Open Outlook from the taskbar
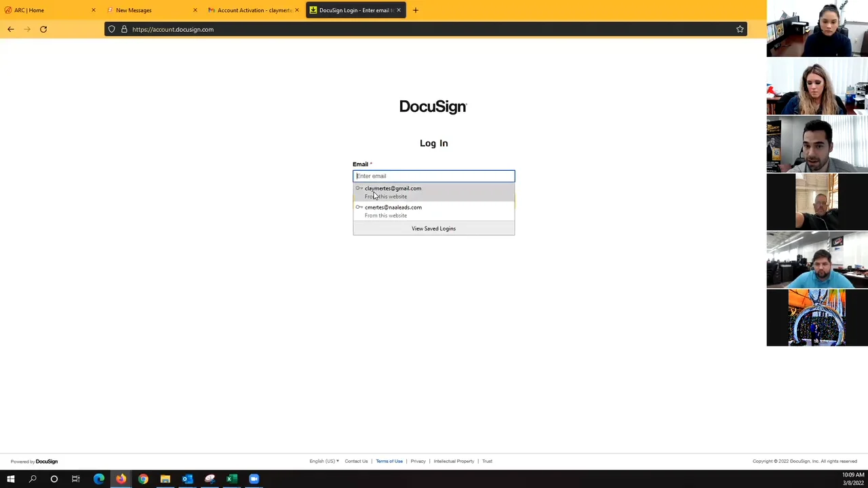 click(x=187, y=479)
